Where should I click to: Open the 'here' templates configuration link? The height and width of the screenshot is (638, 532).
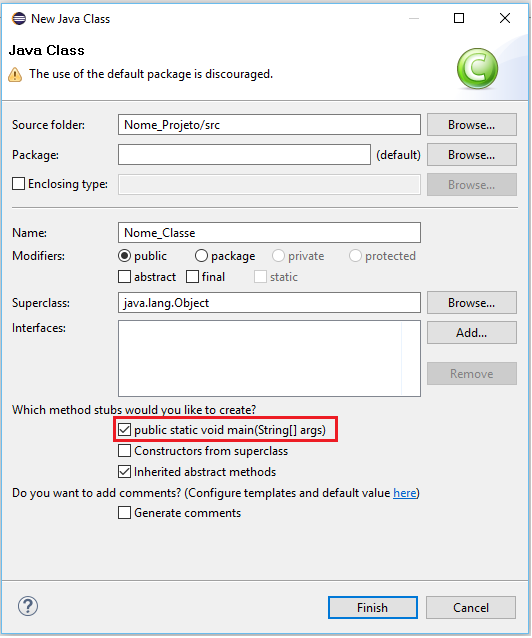[x=405, y=493]
